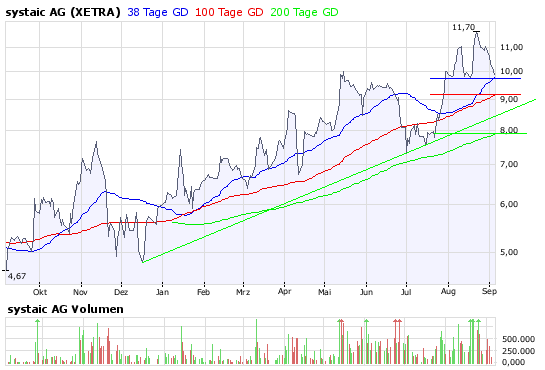This screenshot has height=370, width=545.
Task: Click the 'Mai' month label
Action: coord(324,292)
